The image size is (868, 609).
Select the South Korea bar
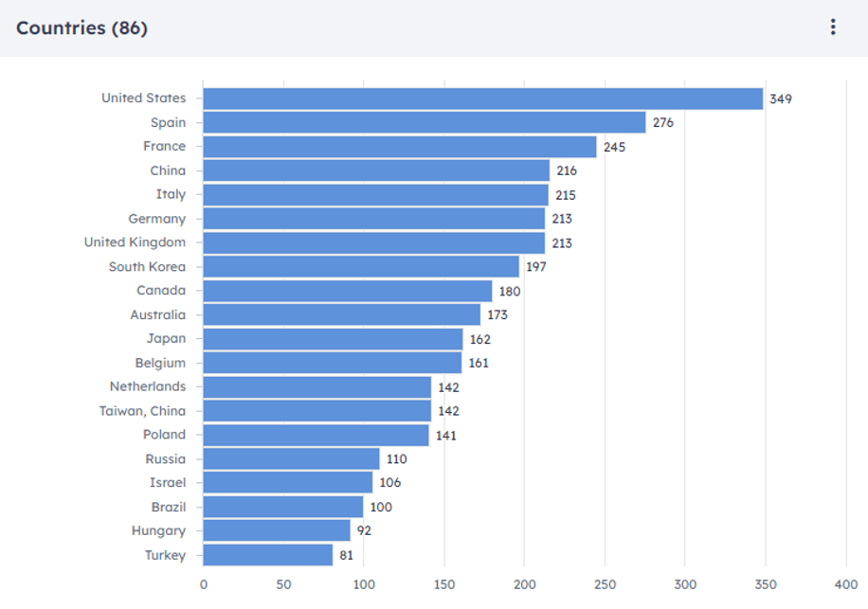click(361, 267)
